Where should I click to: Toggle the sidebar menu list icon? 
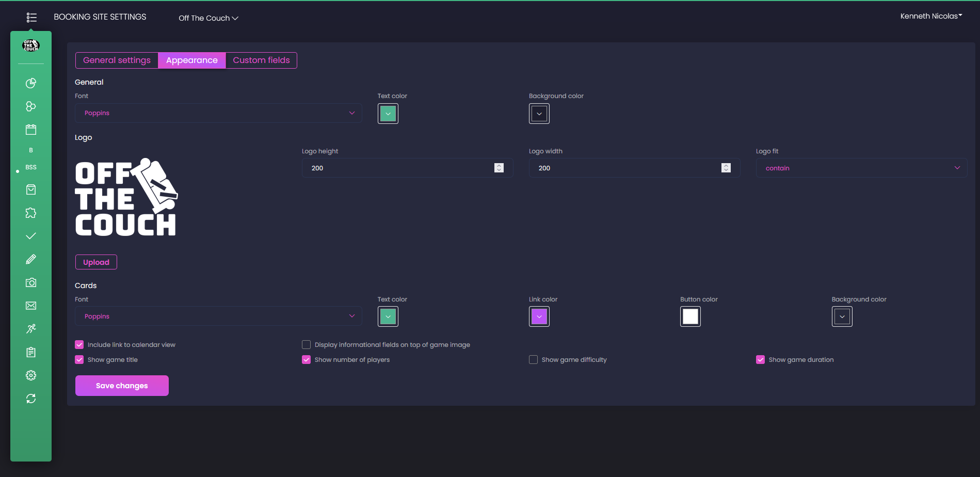31,18
